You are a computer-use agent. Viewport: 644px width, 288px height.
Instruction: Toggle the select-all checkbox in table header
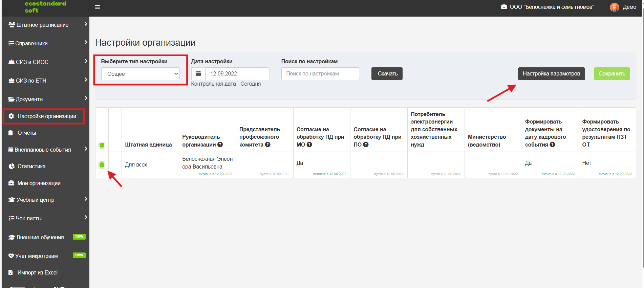coord(102,145)
